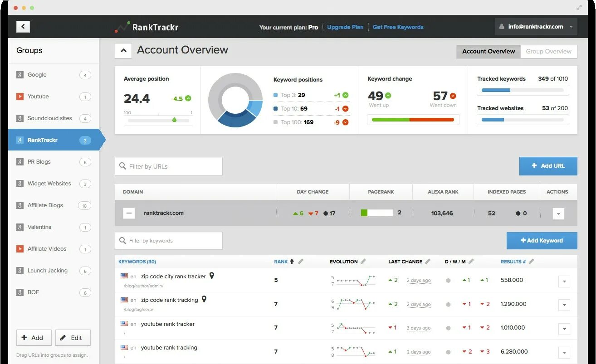Click the Tracked keywords progress bar
Image resolution: width=596 pixels, height=364 pixels.
pos(523,90)
